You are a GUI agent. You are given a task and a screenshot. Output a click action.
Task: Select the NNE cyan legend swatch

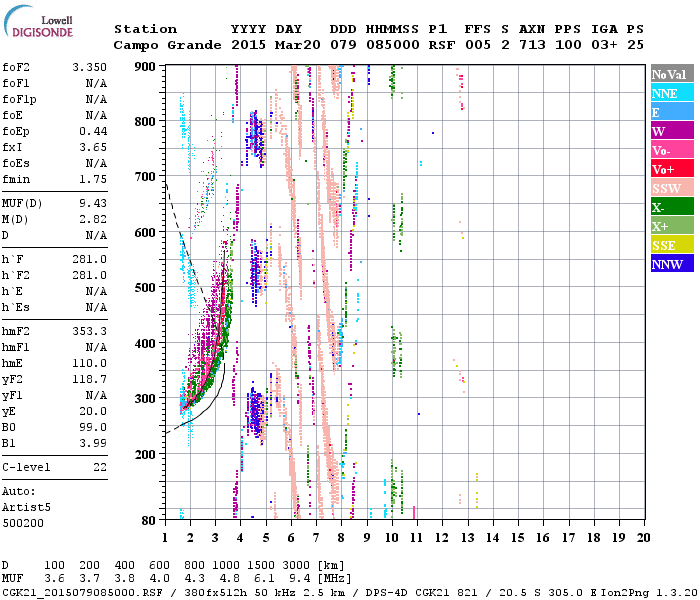coord(672,93)
